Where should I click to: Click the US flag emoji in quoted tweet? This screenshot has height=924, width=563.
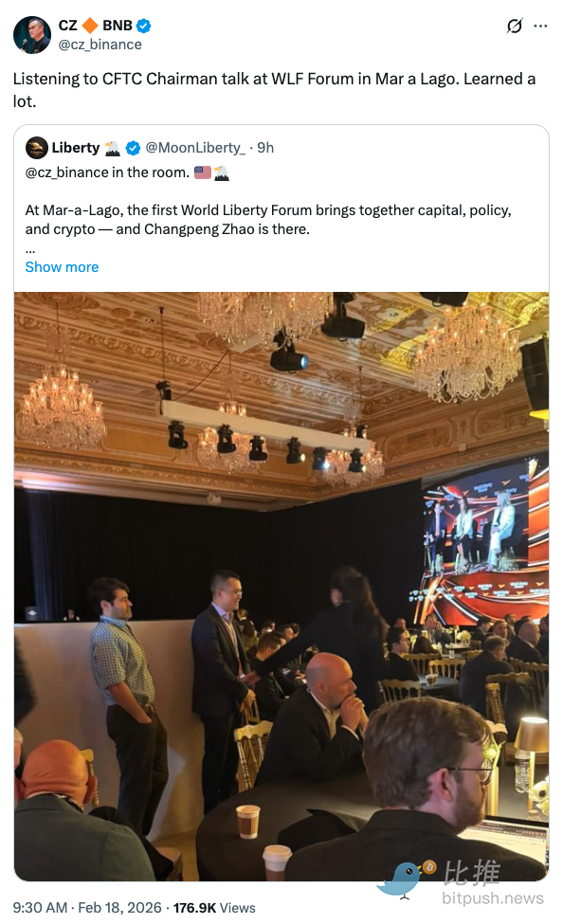(x=202, y=172)
